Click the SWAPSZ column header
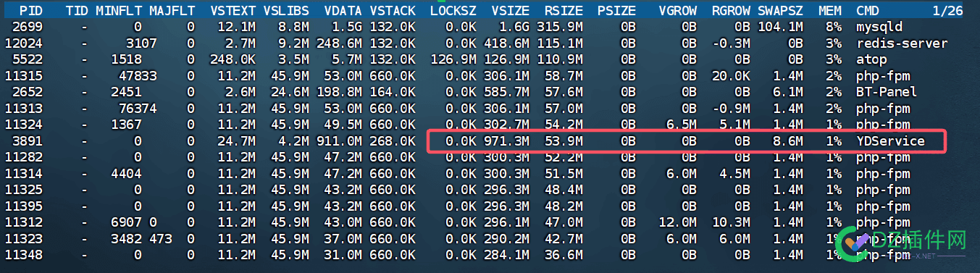The image size is (980, 273). [x=780, y=11]
